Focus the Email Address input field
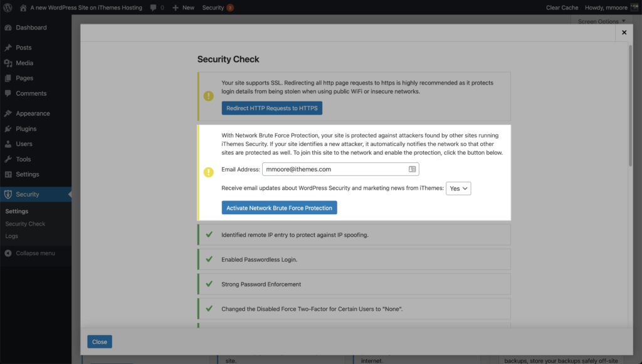This screenshot has width=642, height=364. [340, 169]
